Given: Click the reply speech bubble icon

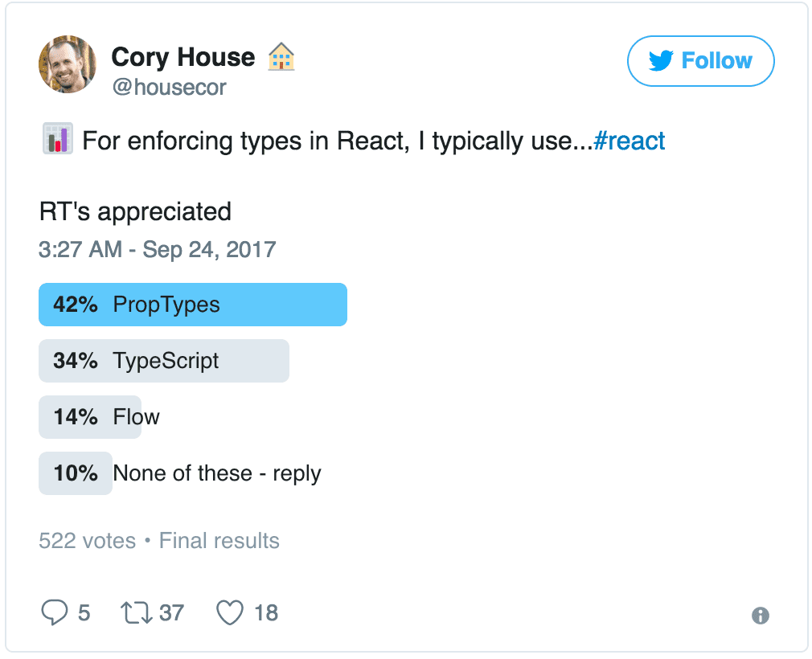Looking at the screenshot, I should coord(54,613).
